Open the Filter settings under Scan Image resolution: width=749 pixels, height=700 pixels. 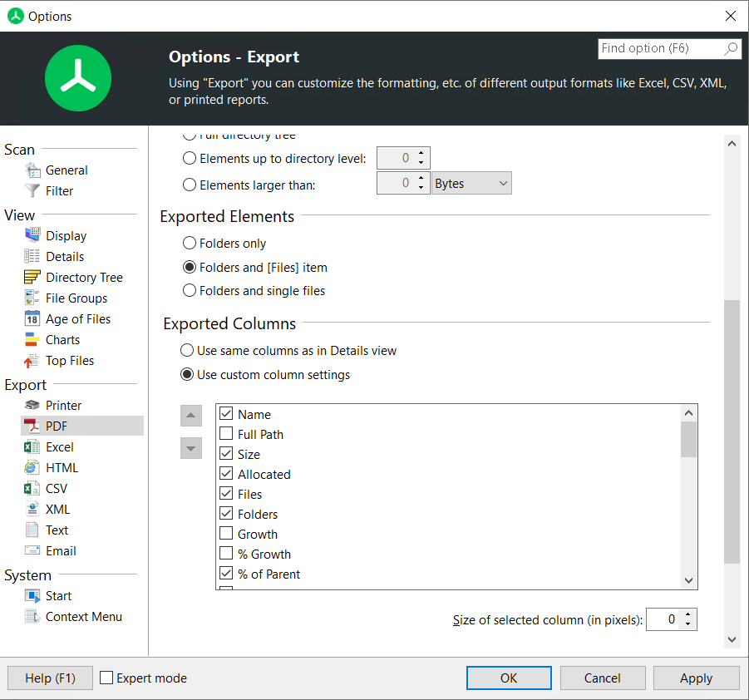pos(58,190)
